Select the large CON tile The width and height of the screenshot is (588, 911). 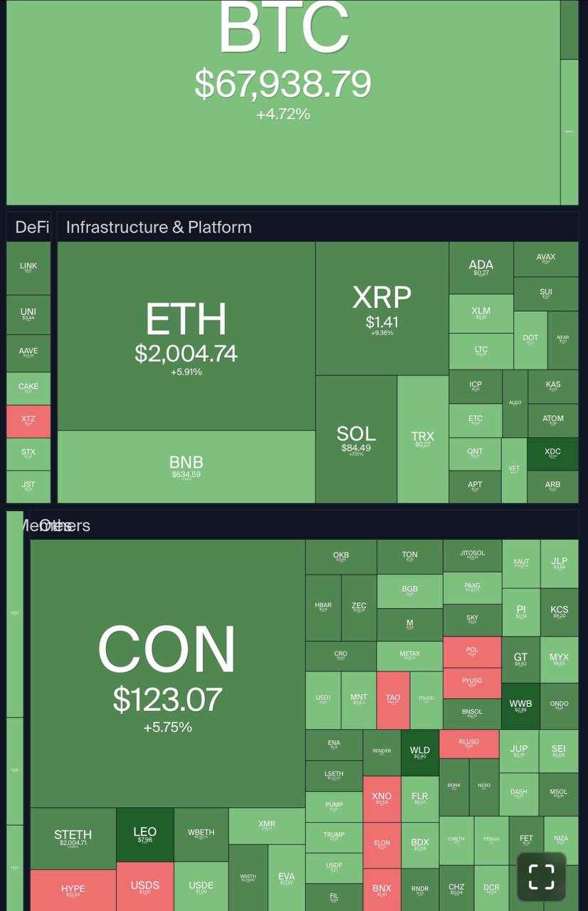pyautogui.click(x=167, y=673)
